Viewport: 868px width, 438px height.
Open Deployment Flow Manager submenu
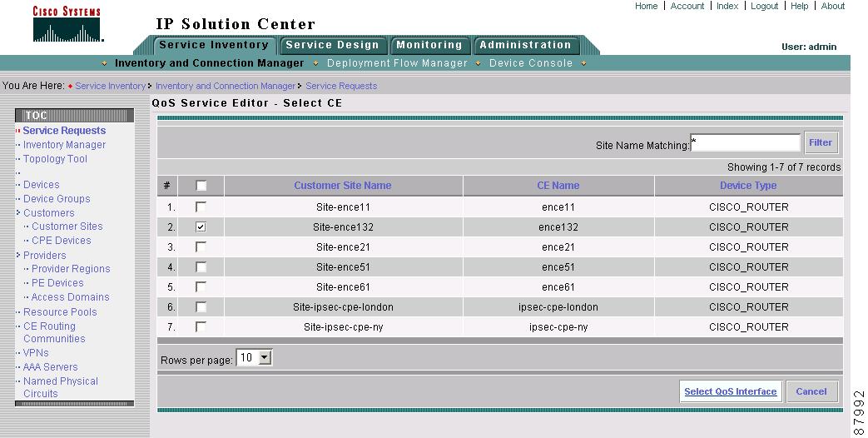pyautogui.click(x=397, y=63)
